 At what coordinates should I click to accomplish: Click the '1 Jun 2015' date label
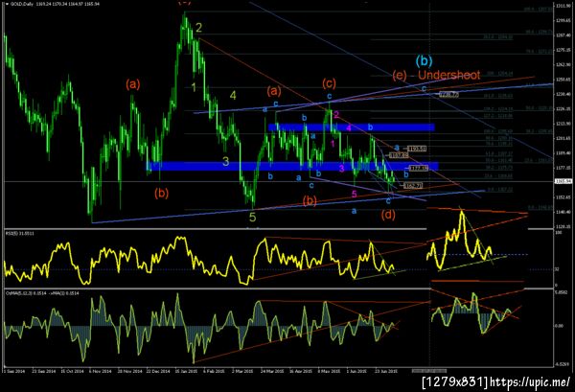[x=357, y=371]
